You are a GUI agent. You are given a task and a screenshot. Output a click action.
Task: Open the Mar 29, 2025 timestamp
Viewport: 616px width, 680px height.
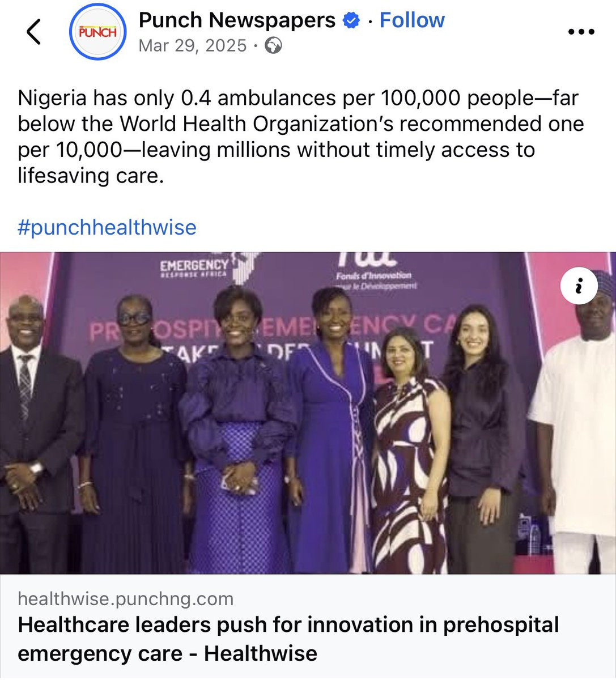click(x=193, y=45)
